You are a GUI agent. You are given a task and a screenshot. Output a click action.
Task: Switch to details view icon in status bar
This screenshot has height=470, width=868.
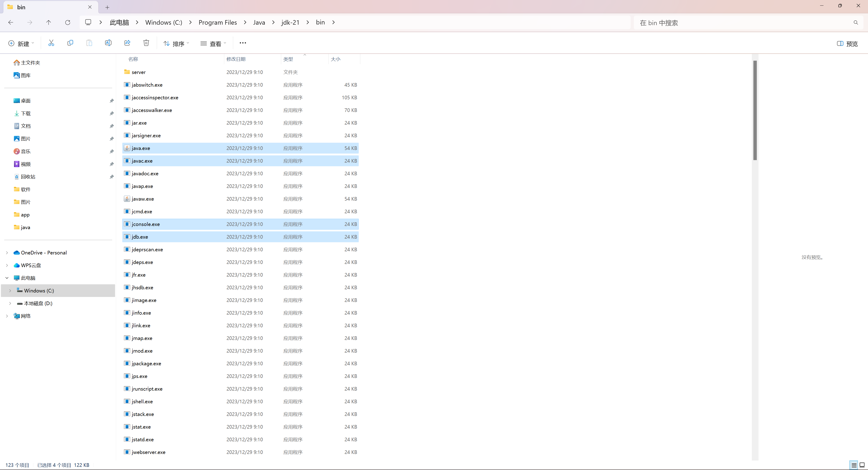pyautogui.click(x=854, y=465)
